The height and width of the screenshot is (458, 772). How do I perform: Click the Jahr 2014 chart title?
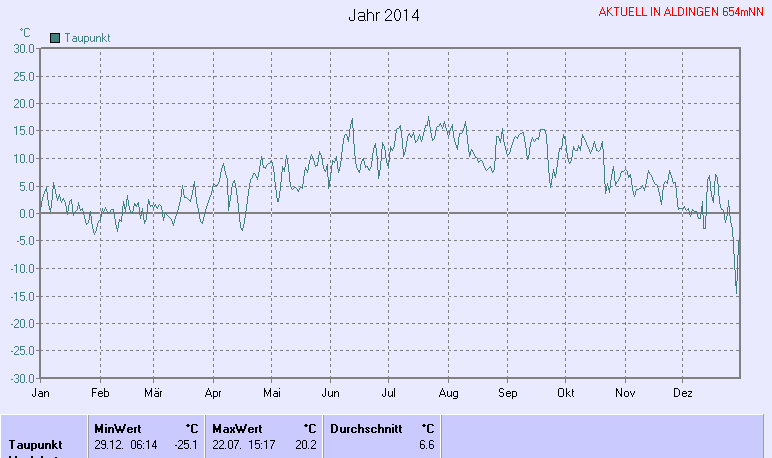384,16
